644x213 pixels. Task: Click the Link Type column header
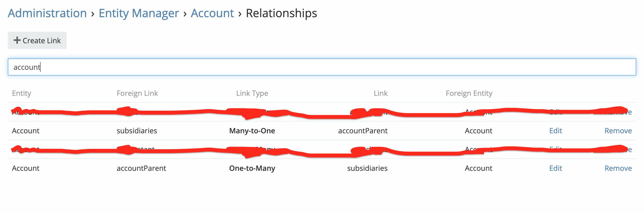252,93
